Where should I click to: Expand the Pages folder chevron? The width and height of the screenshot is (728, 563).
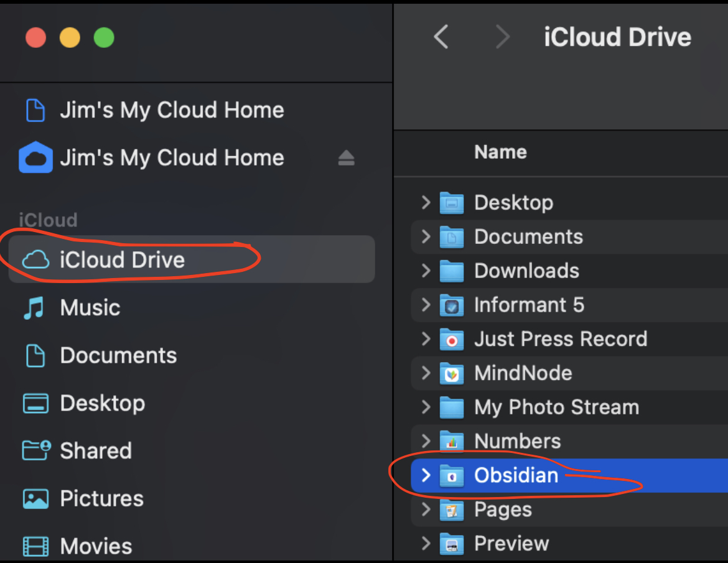(x=425, y=509)
